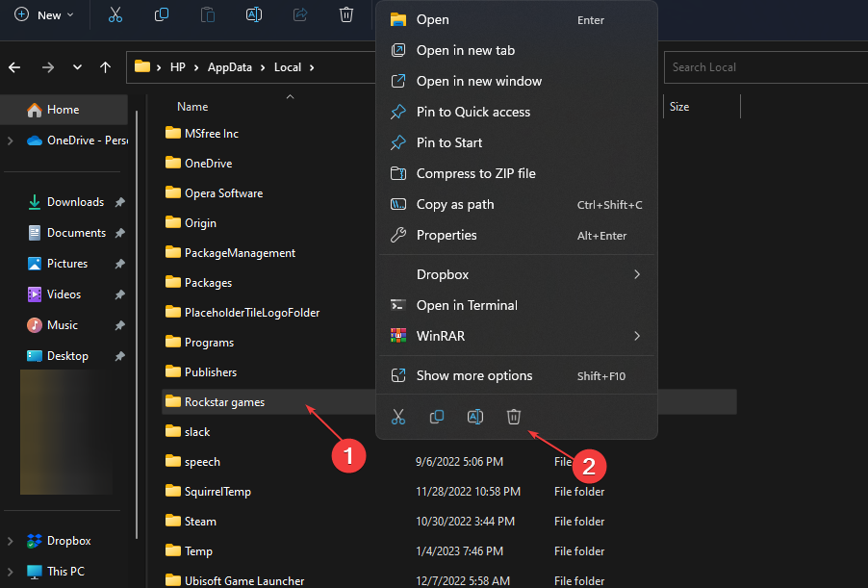This screenshot has width=868, height=588.
Task: Click the pin icon beside Desktop
Action: pyautogui.click(x=119, y=357)
